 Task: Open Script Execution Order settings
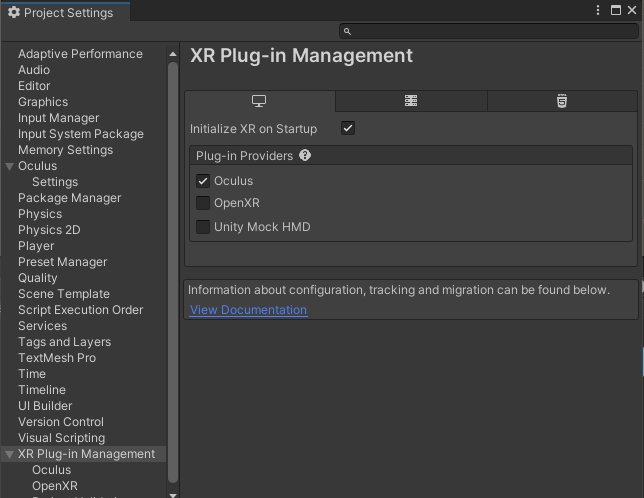(80, 310)
